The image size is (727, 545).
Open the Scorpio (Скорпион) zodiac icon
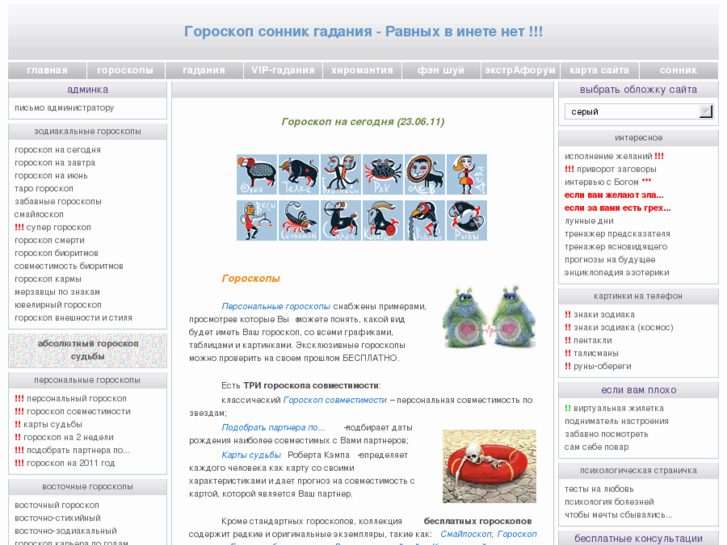click(x=299, y=220)
